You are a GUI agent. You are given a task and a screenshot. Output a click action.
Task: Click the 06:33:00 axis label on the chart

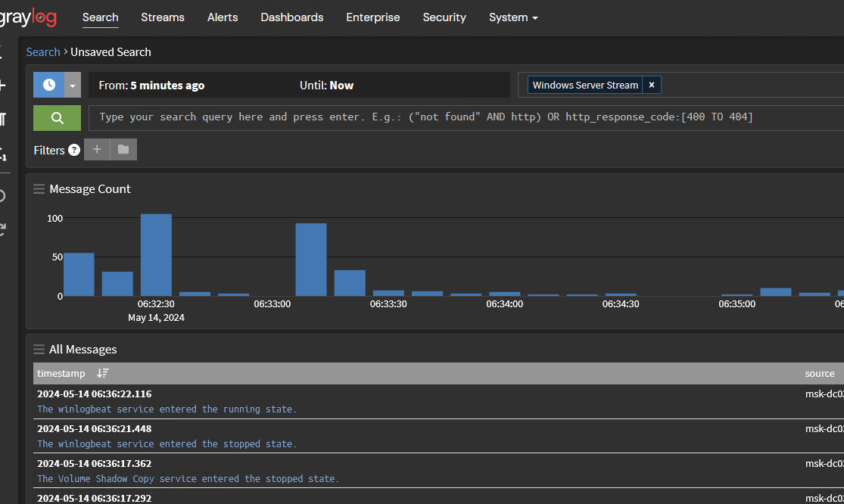pyautogui.click(x=273, y=304)
